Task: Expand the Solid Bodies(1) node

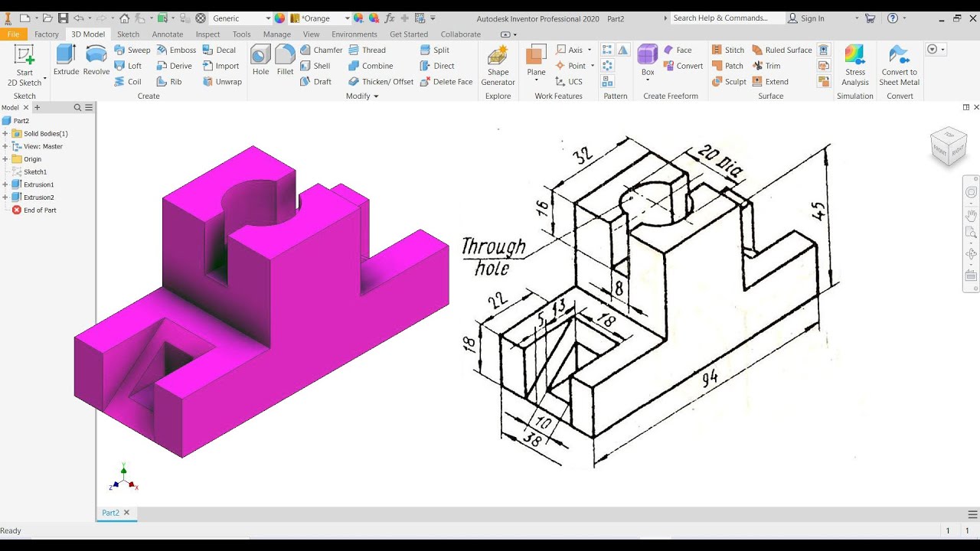Action: (5, 134)
